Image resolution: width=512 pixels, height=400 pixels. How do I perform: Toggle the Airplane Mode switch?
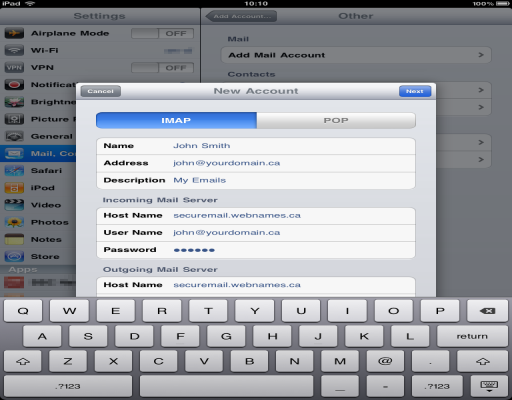tap(162, 33)
